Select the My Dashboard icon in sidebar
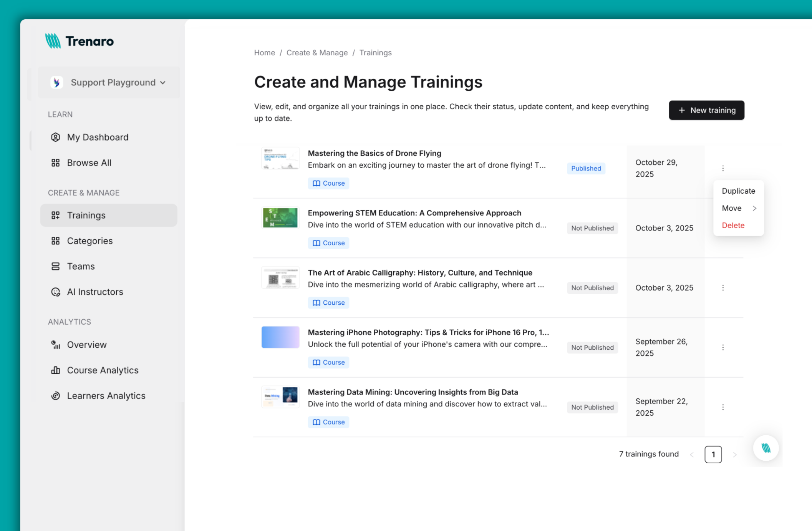812x531 pixels. tap(56, 137)
